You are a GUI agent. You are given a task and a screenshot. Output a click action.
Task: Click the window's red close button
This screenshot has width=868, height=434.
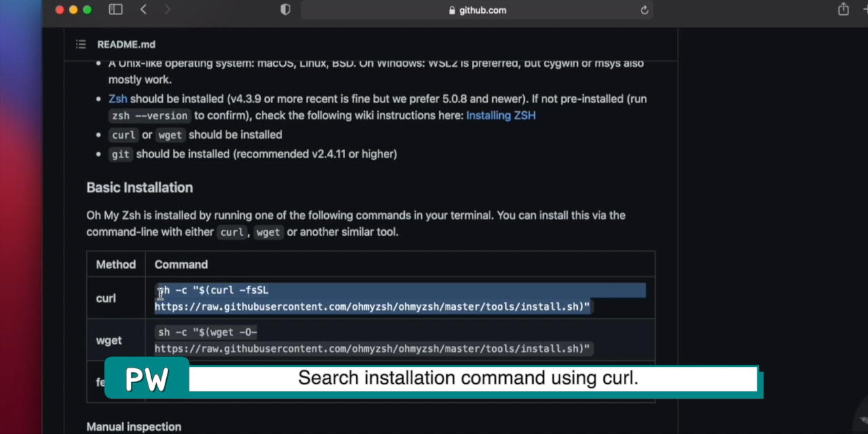pyautogui.click(x=59, y=9)
